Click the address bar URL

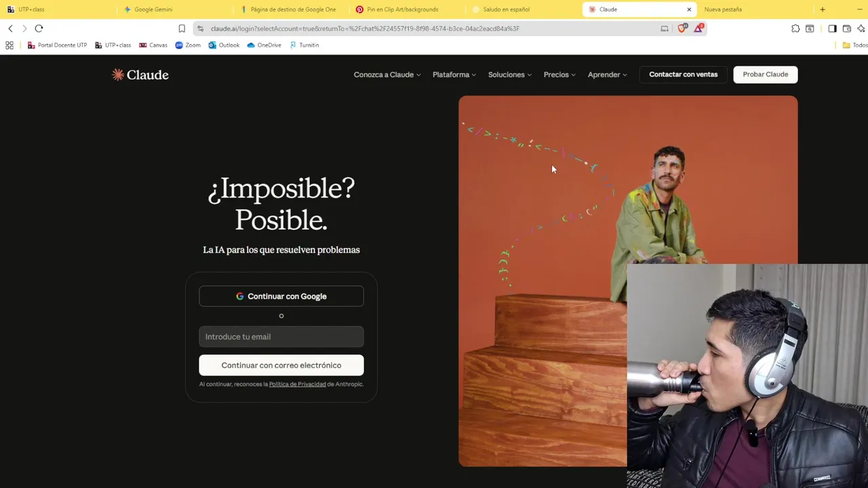(365, 28)
